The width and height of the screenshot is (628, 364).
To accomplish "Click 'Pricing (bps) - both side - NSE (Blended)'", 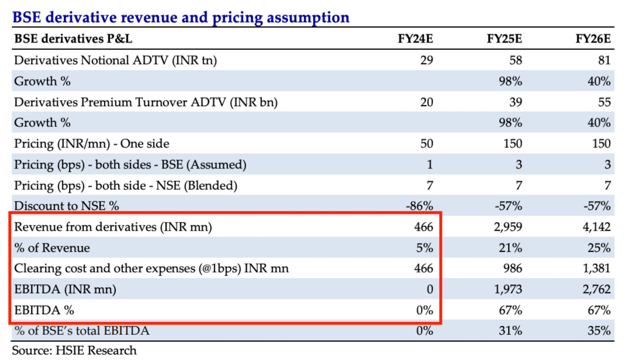I will pyautogui.click(x=126, y=185).
